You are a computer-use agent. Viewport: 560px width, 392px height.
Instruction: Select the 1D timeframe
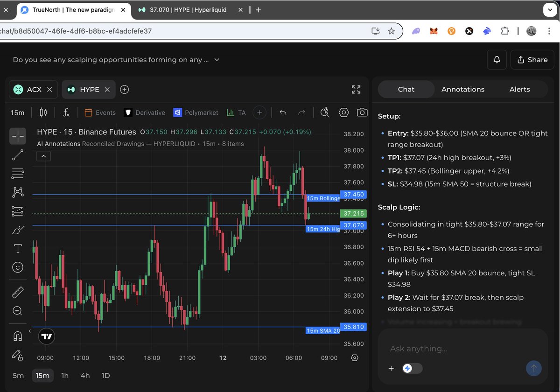106,375
